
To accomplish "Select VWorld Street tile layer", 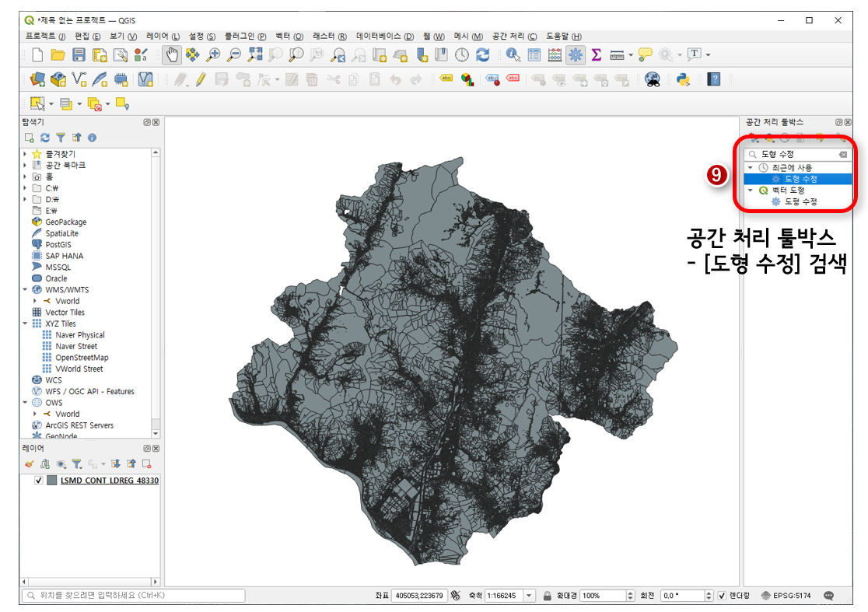I will [x=79, y=369].
